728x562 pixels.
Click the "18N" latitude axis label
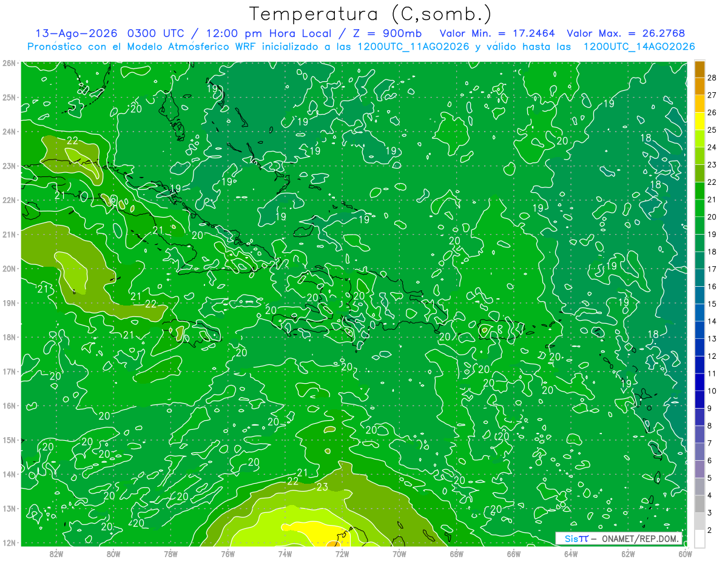point(8,337)
